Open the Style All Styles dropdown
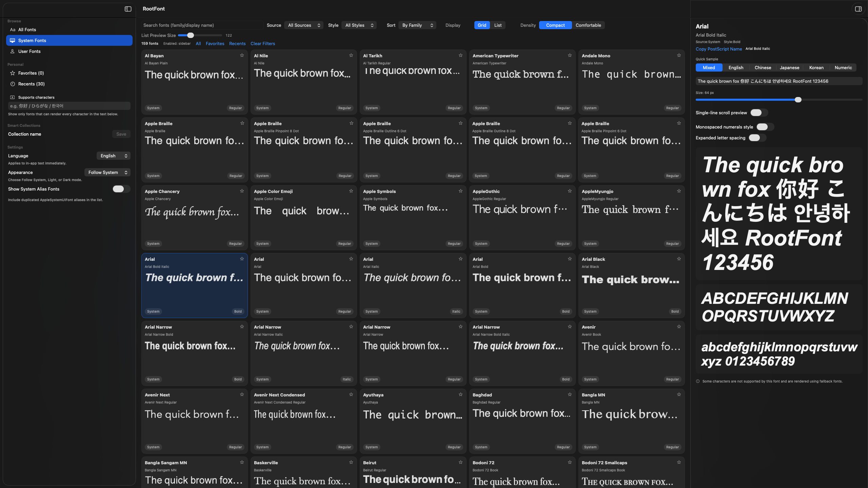The width and height of the screenshot is (868, 488). (359, 25)
